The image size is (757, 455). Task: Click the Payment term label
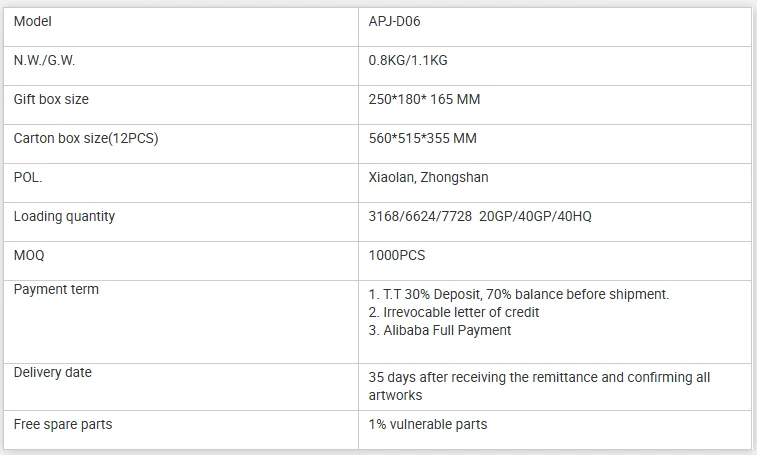[56, 289]
